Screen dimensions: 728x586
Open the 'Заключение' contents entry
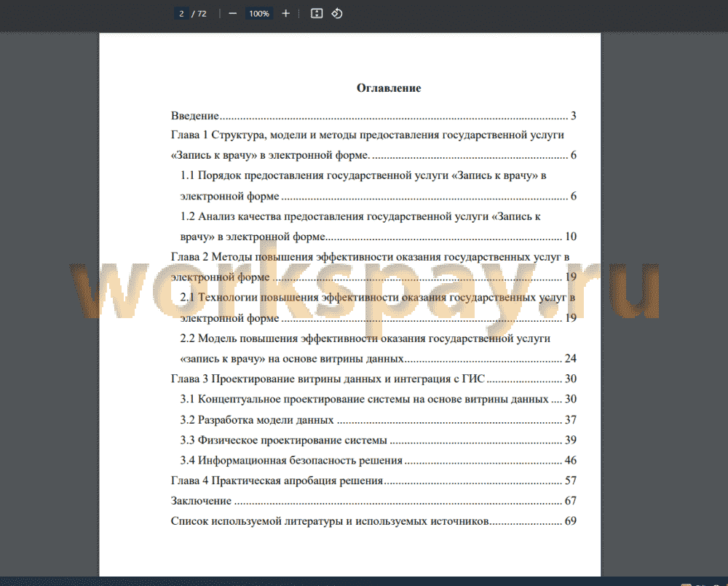point(373,501)
